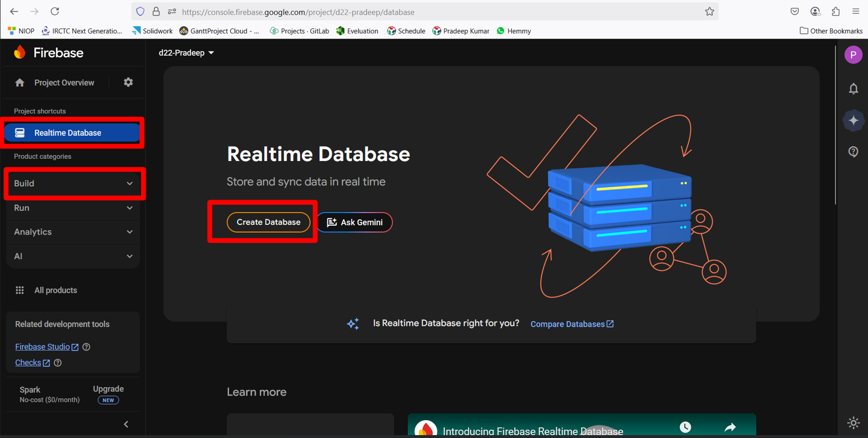Open All products page
The image size is (868, 438).
(x=56, y=290)
